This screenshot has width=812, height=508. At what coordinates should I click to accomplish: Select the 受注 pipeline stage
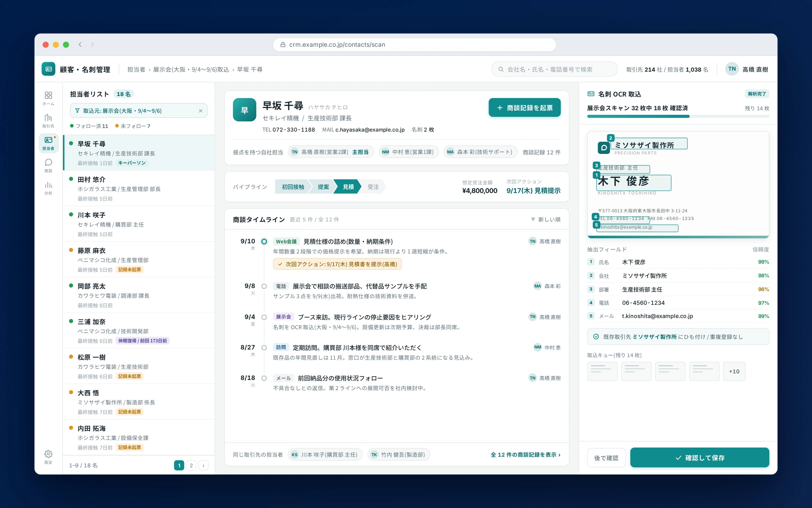click(x=373, y=187)
